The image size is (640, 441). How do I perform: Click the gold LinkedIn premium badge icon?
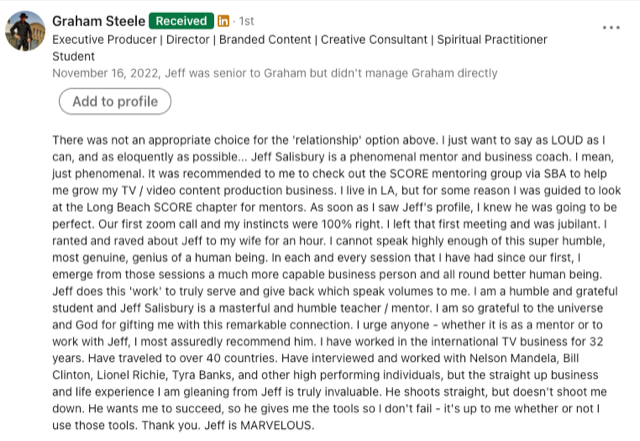(223, 21)
